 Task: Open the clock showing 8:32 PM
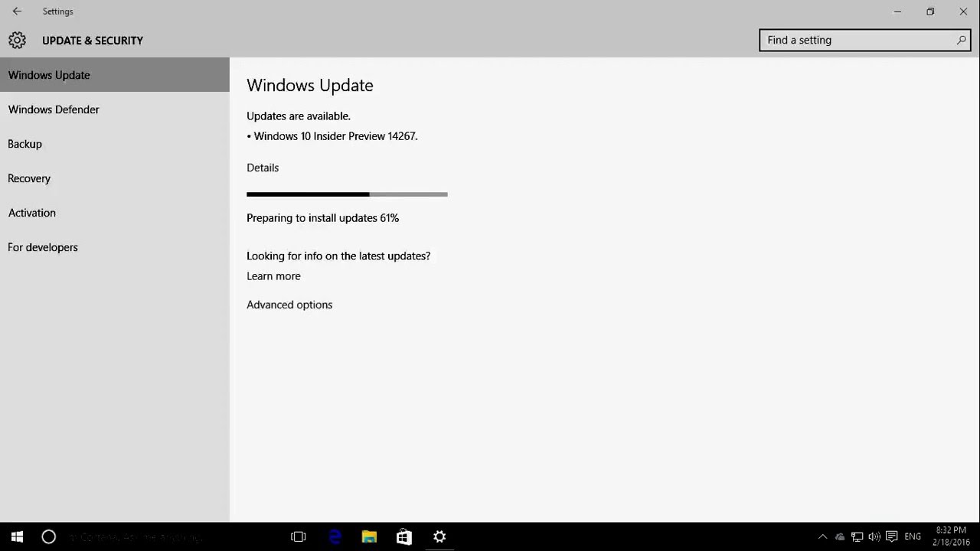click(x=951, y=536)
